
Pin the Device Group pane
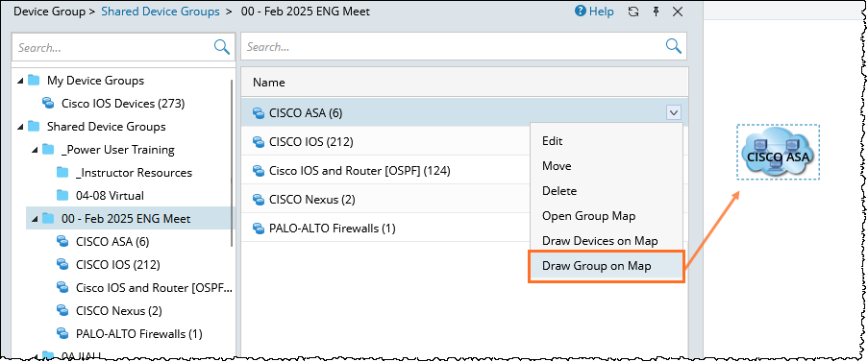[x=656, y=12]
